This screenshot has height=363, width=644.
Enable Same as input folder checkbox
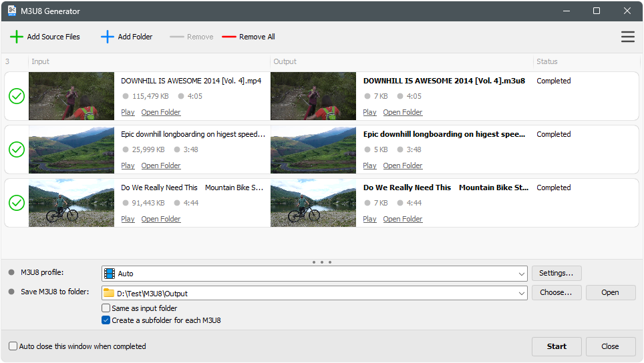pos(106,308)
